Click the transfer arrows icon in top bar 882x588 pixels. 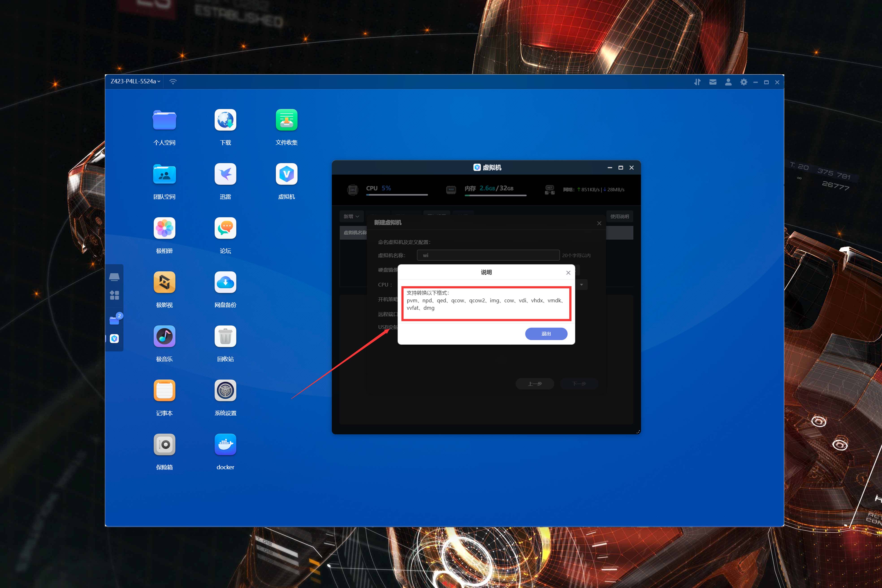697,82
